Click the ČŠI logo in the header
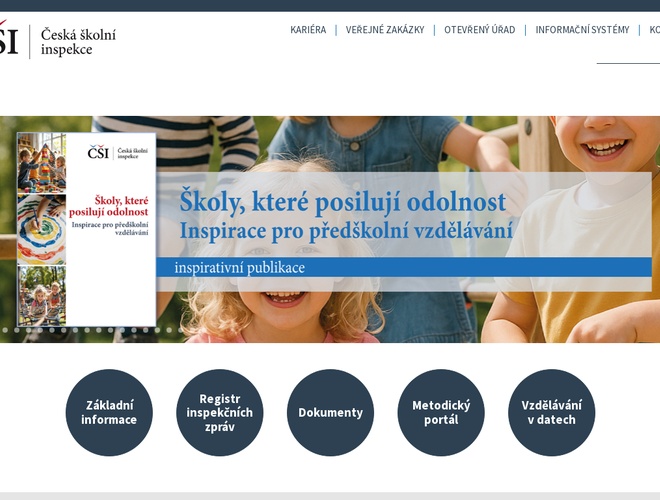Image resolution: width=660 pixels, height=500 pixels. pos(8,41)
